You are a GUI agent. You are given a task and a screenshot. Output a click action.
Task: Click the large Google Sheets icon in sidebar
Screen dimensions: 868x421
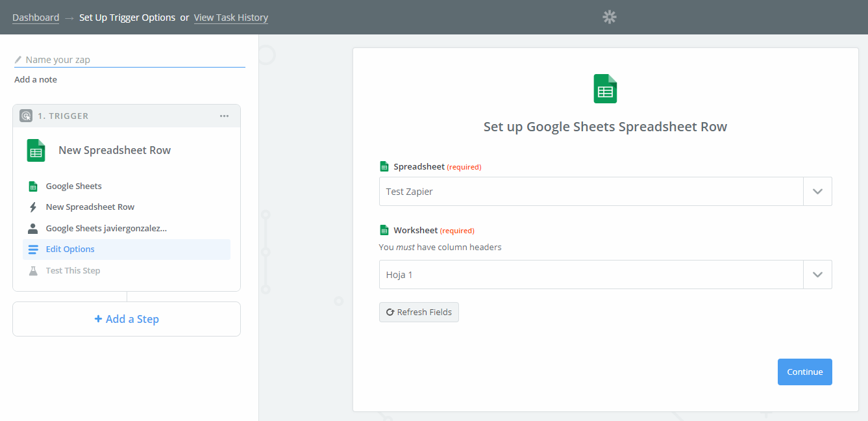(x=36, y=151)
